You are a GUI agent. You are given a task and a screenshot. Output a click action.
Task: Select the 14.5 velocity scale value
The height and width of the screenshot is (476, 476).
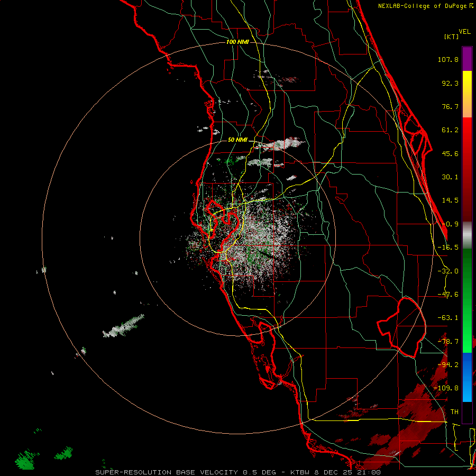coord(450,200)
